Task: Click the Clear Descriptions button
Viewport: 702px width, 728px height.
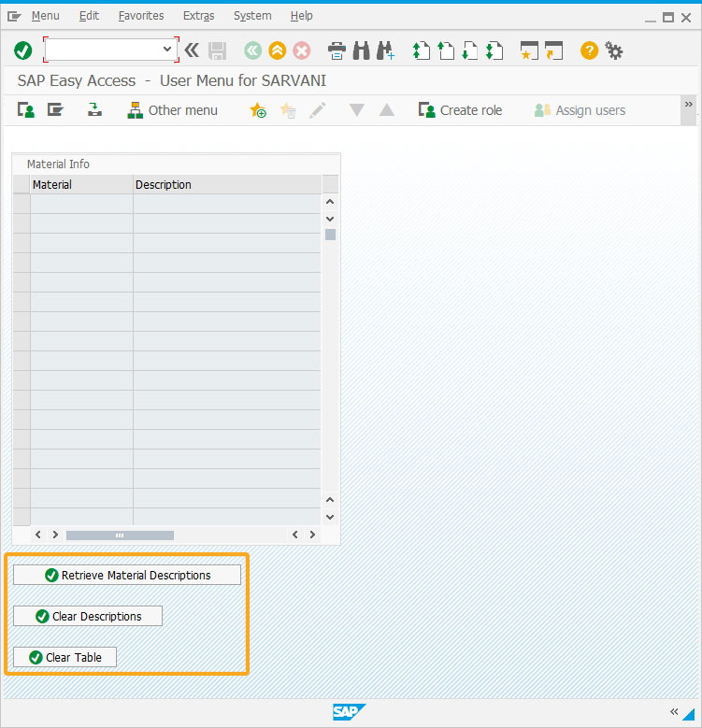Action: (x=88, y=616)
